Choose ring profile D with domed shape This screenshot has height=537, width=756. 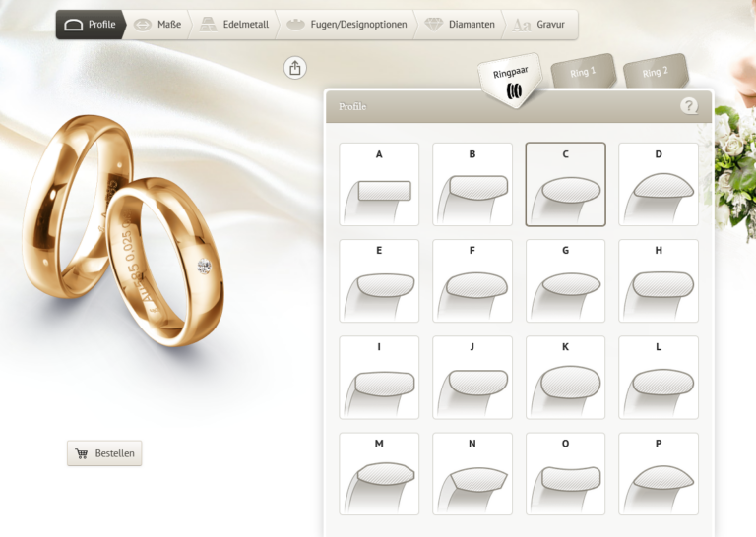click(659, 184)
